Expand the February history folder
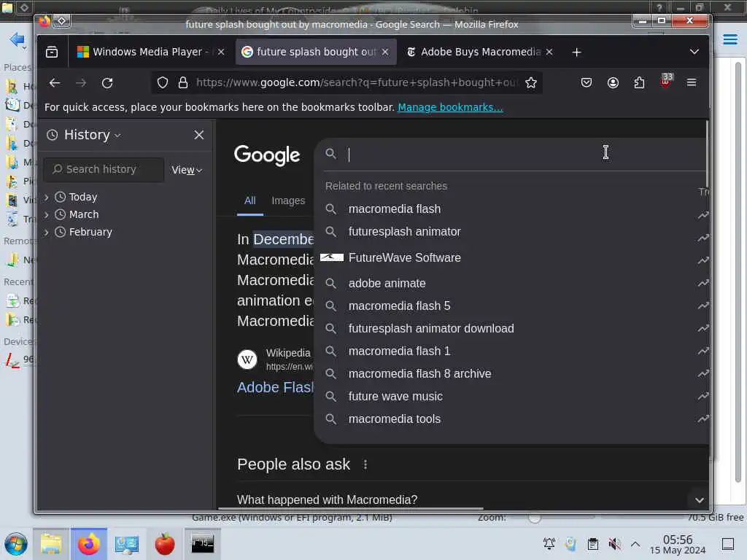The height and width of the screenshot is (560, 747). pos(46,233)
